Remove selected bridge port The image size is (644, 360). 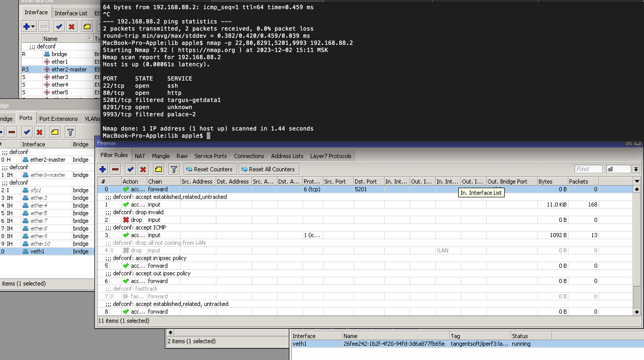[x=12, y=132]
